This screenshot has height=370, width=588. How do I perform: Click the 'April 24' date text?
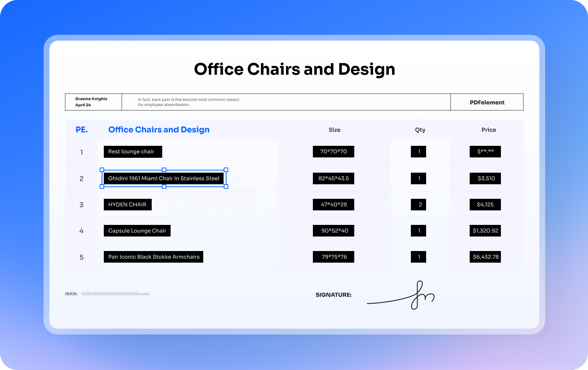[83, 105]
